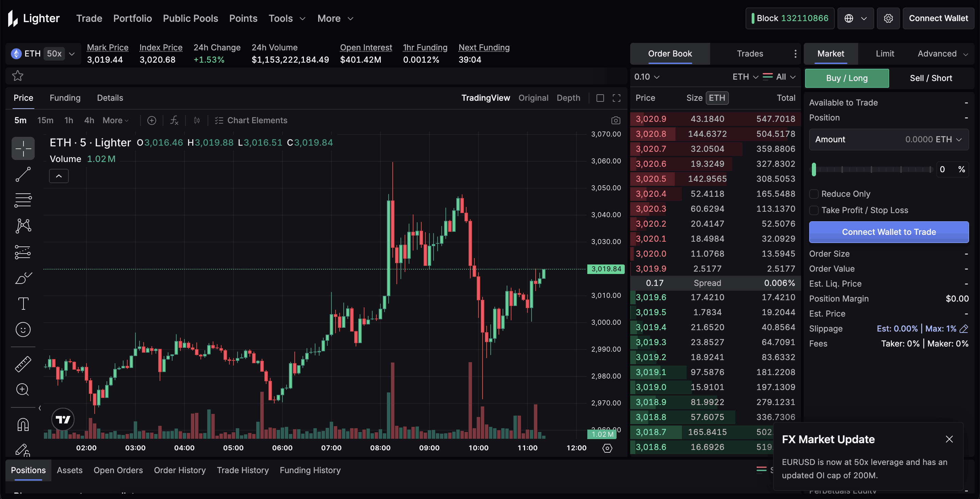Click the Connect Wallet button
The image size is (980, 499).
[938, 18]
